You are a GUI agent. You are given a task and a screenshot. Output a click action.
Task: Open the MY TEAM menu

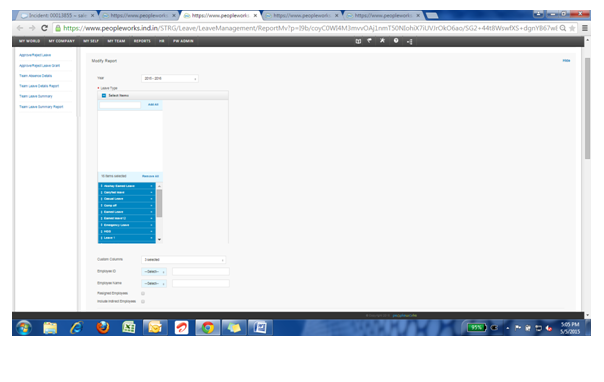(116, 41)
